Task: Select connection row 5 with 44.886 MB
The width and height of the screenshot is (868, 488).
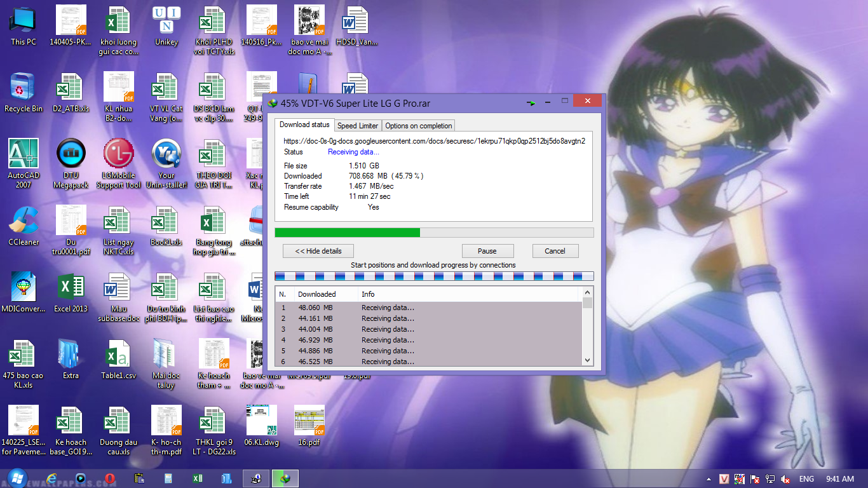Action: (x=428, y=351)
